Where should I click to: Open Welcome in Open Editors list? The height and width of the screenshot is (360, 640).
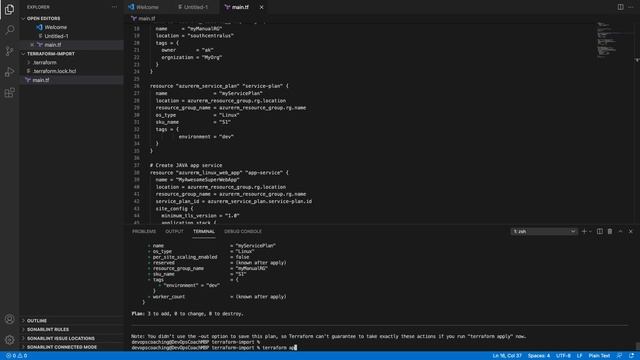click(x=56, y=27)
